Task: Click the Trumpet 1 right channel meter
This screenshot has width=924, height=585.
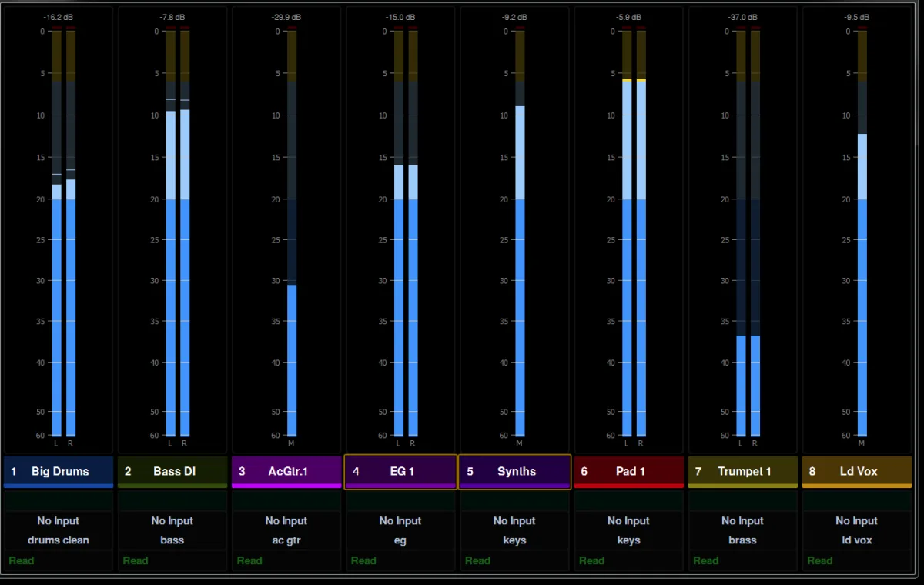Action: click(x=755, y=232)
